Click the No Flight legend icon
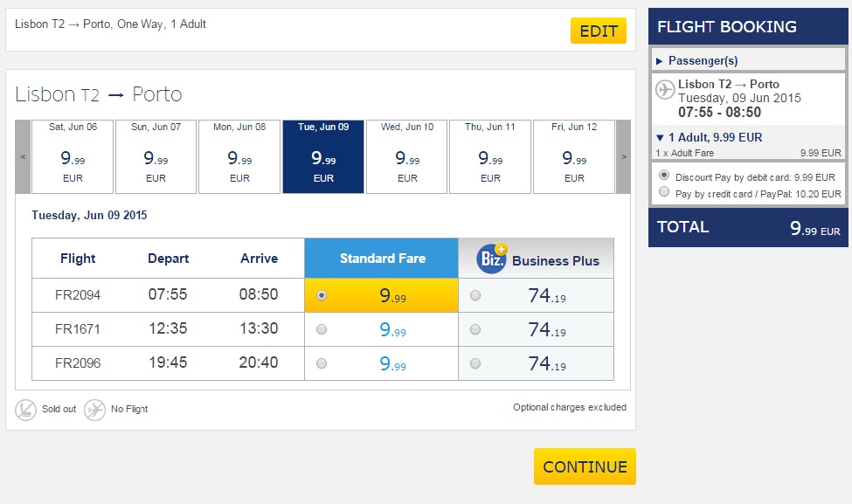This screenshot has height=504, width=852. pyautogui.click(x=94, y=410)
